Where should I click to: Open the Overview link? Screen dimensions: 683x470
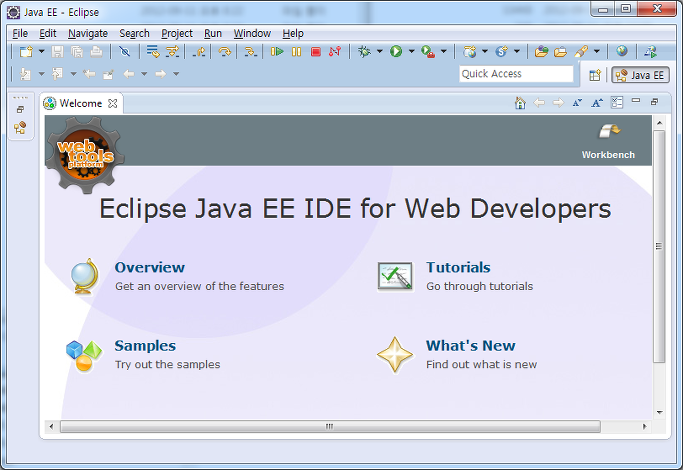pyautogui.click(x=149, y=267)
